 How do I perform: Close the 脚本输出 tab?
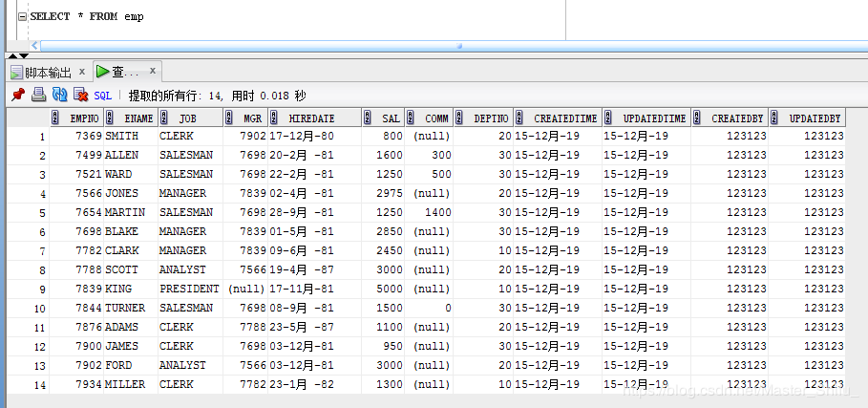pos(82,71)
